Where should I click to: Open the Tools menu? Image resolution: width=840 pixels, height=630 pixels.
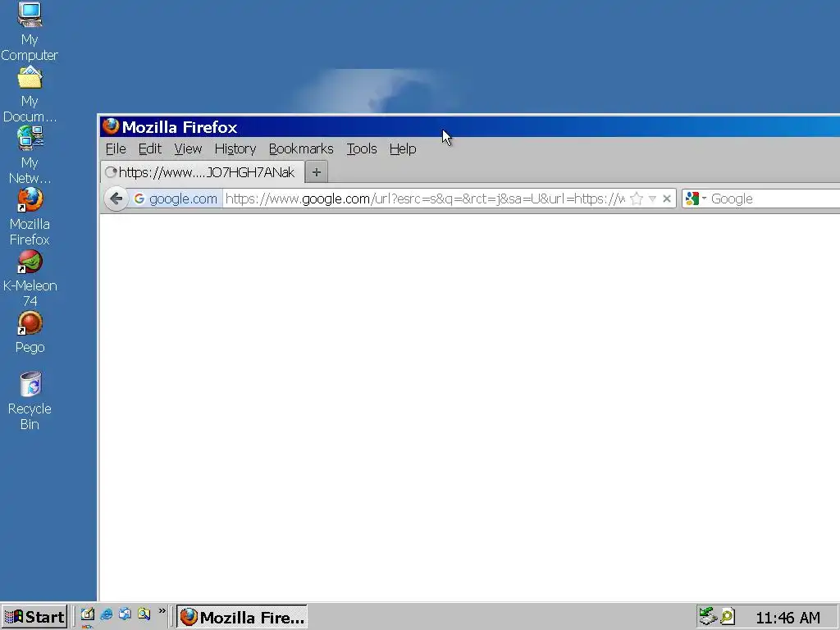click(362, 148)
